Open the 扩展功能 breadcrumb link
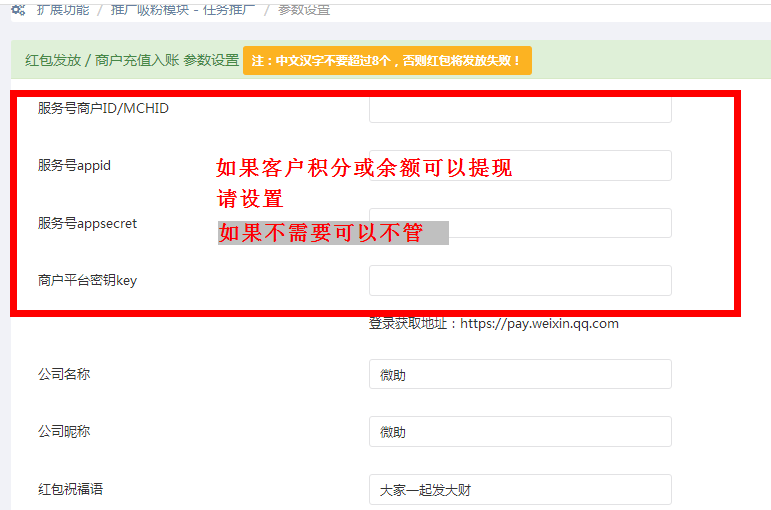771x510 pixels. pyautogui.click(x=63, y=9)
